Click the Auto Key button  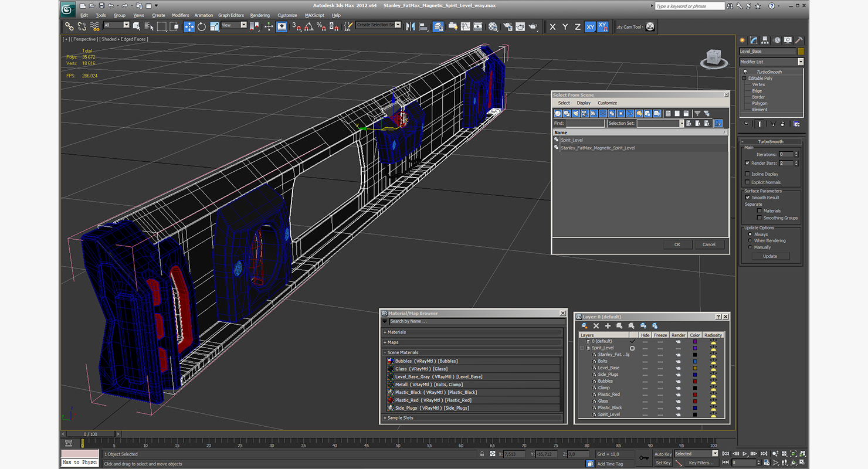coord(663,454)
